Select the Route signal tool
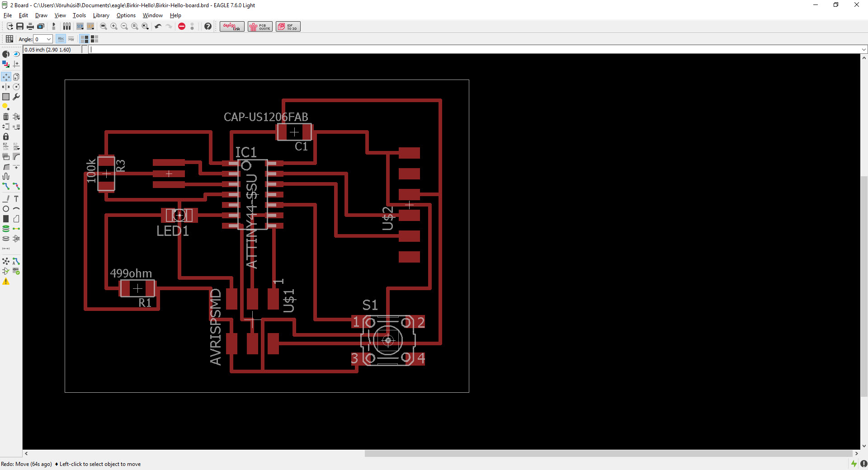This screenshot has height=470, width=868. (x=6, y=186)
